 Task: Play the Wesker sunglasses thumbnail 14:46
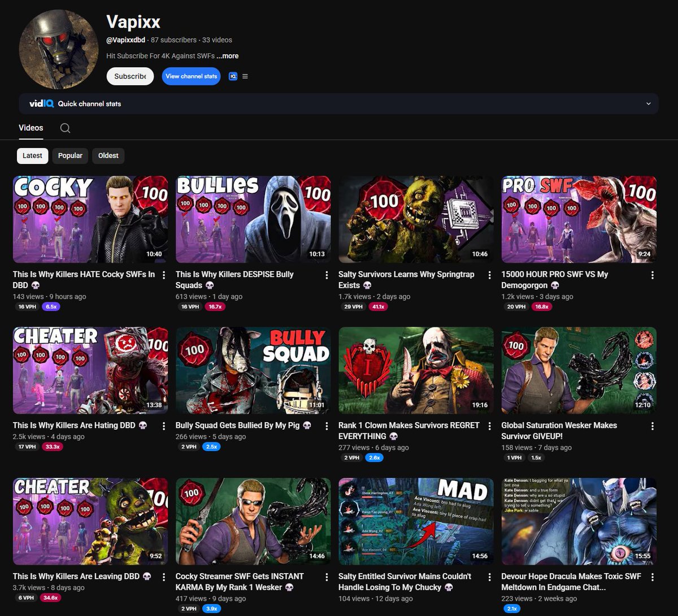tap(253, 521)
